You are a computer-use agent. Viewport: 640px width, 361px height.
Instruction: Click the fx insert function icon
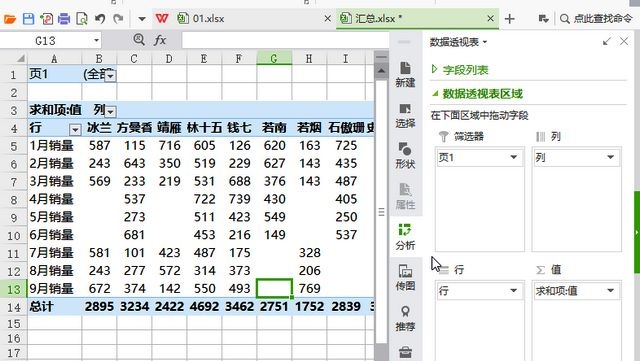[x=160, y=40]
